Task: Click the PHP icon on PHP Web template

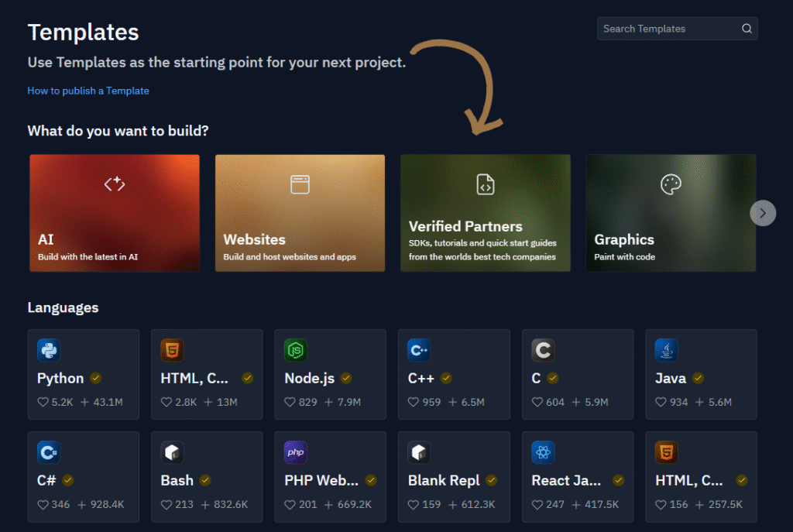Action: [x=294, y=452]
